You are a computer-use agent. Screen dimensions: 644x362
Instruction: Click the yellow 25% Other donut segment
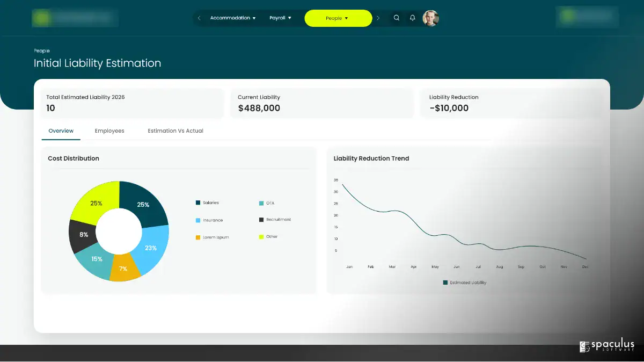pos(97,202)
